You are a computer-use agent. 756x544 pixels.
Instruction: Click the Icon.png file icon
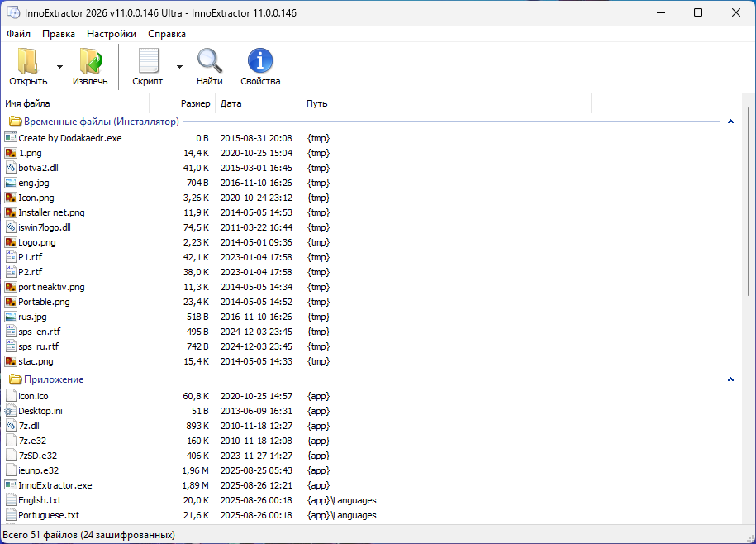pyautogui.click(x=11, y=198)
